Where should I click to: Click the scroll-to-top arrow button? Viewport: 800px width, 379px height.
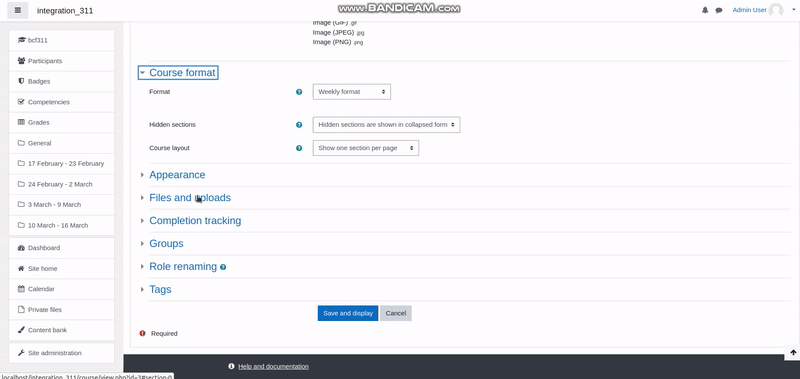pos(793,352)
